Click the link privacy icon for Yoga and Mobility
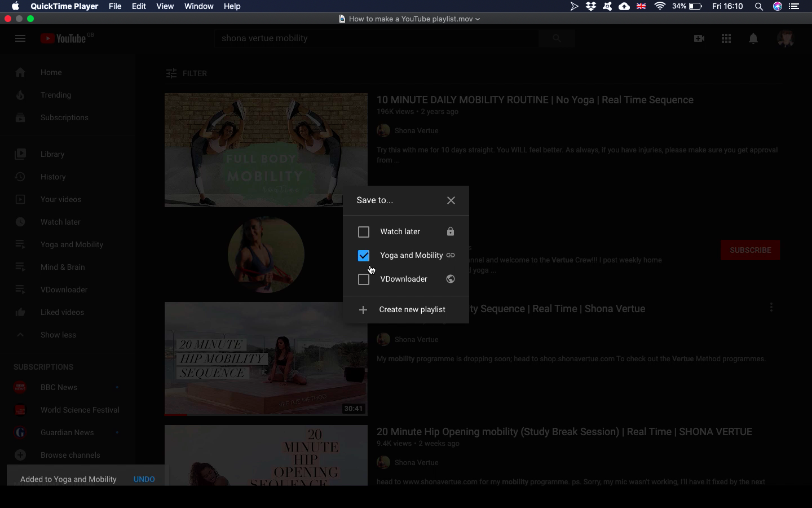Viewport: 812px width, 508px height. click(x=451, y=255)
